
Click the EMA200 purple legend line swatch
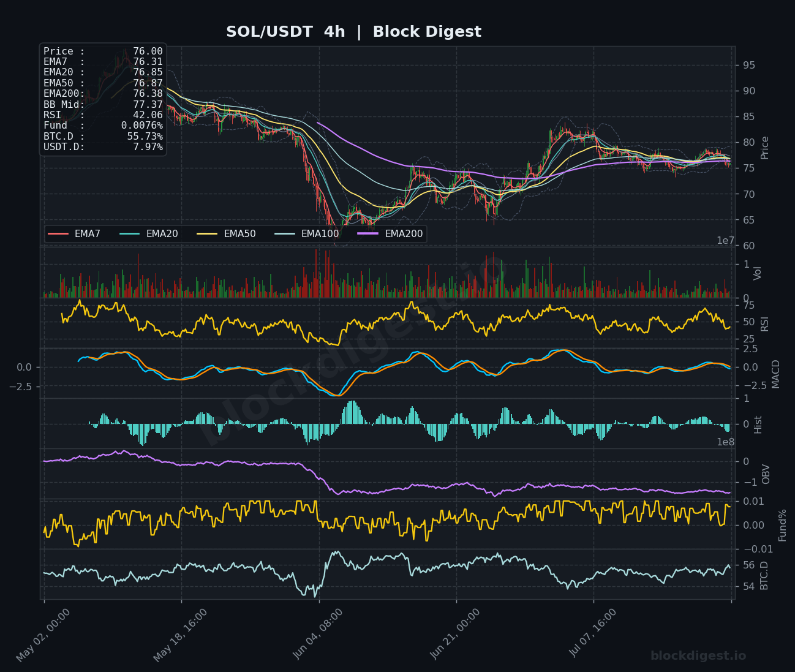[368, 234]
